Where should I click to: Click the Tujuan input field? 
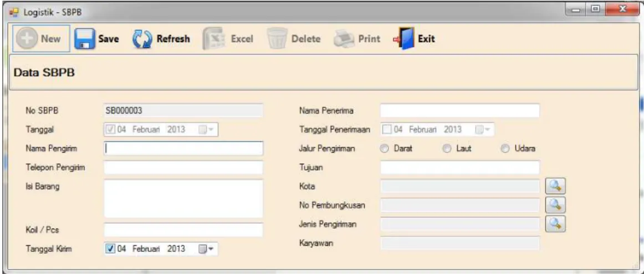click(x=459, y=167)
